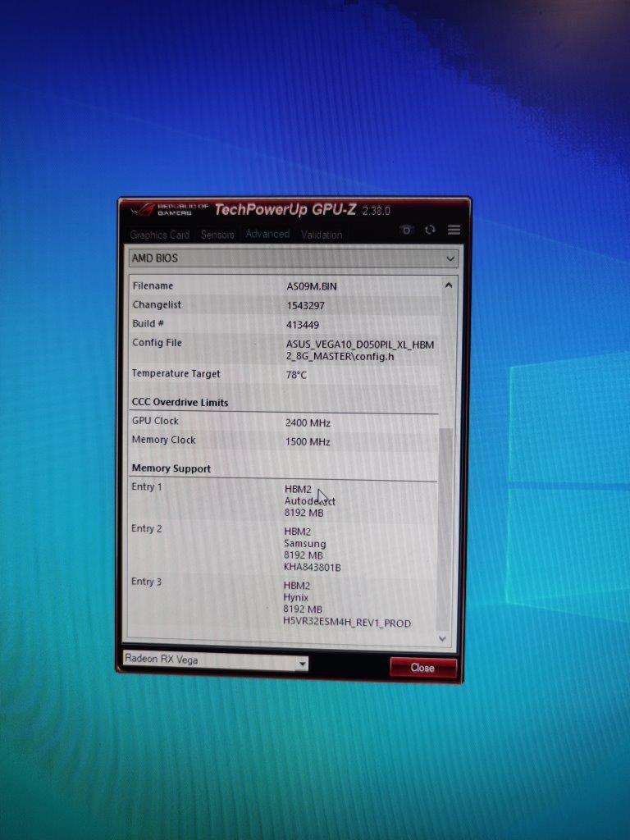Click the camera screenshot icon
The image size is (630, 840).
point(406,231)
